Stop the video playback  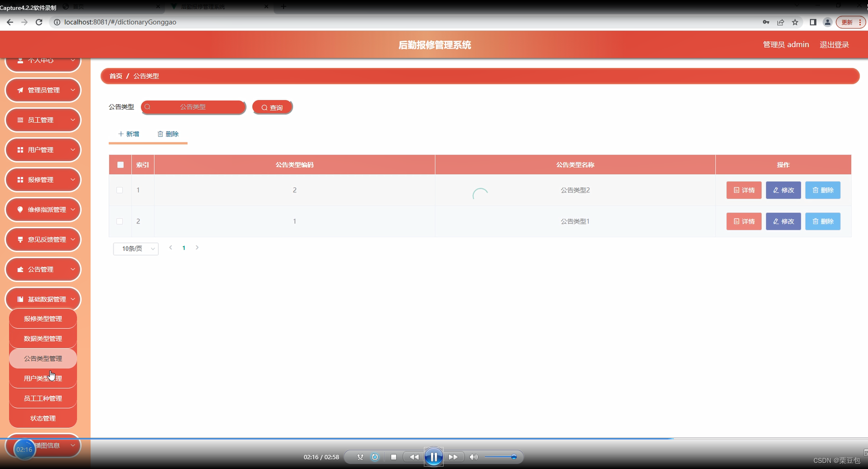point(393,457)
